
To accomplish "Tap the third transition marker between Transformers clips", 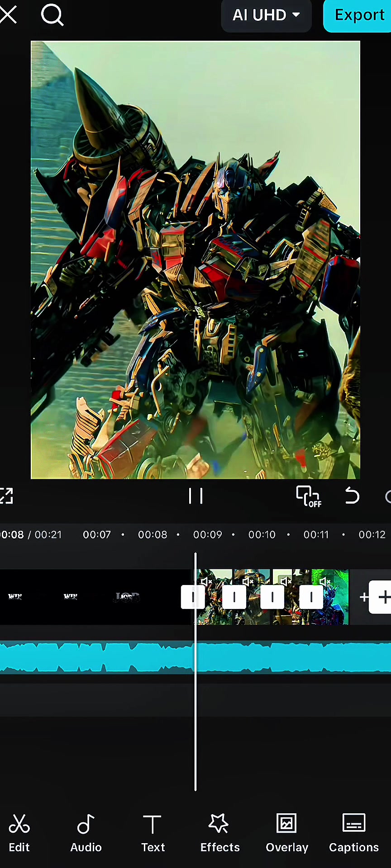I will point(272,597).
